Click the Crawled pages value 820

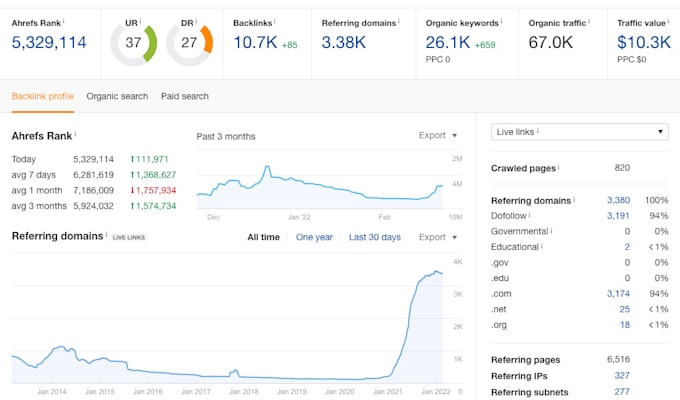pos(622,168)
